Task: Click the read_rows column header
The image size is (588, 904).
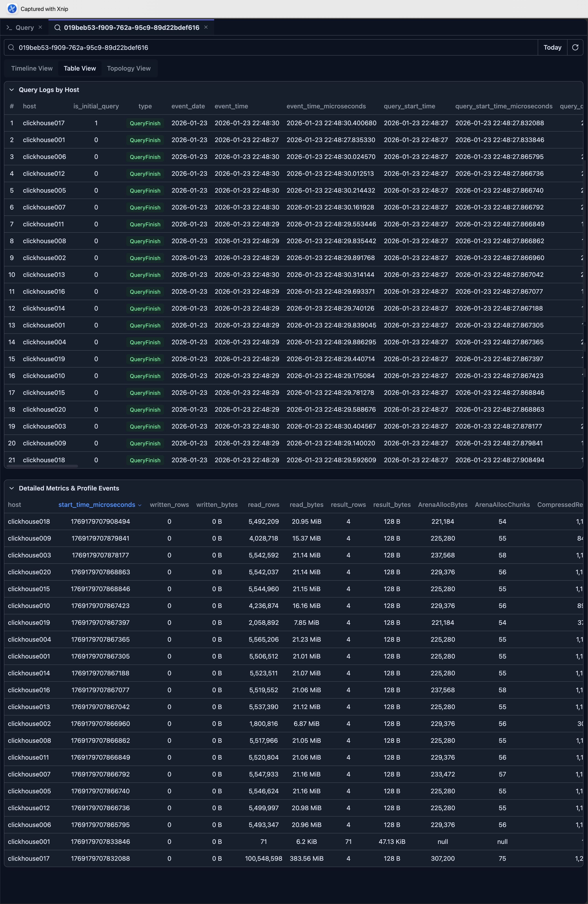Action: click(x=264, y=505)
